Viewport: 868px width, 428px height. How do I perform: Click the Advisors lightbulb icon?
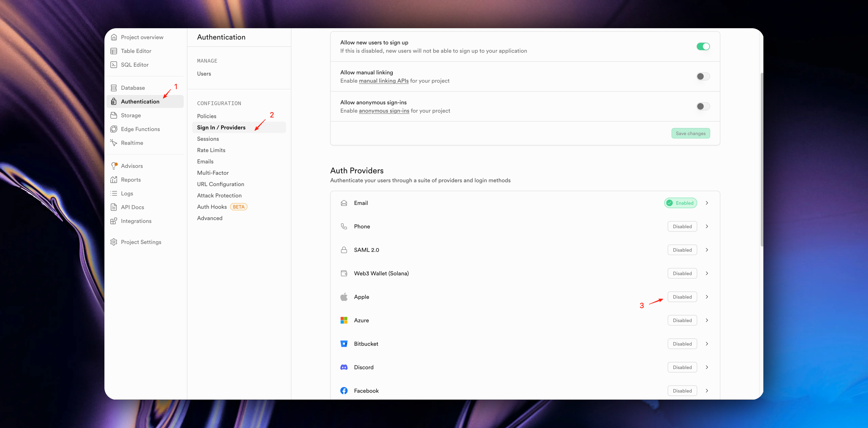click(114, 166)
